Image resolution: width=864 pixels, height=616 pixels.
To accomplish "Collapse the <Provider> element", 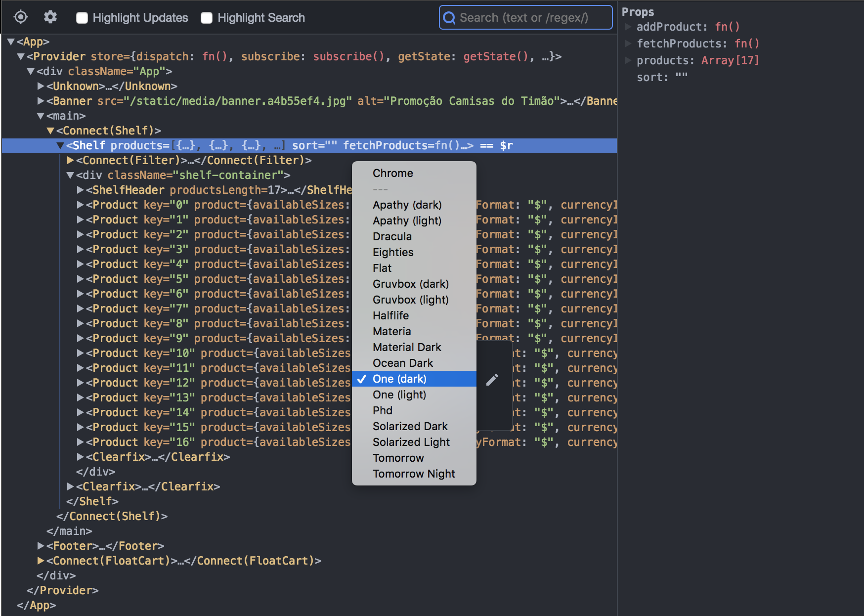I will point(20,56).
